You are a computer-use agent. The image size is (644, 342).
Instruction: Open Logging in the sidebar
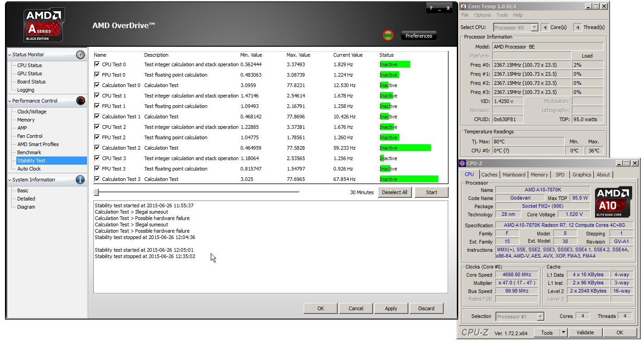click(25, 90)
